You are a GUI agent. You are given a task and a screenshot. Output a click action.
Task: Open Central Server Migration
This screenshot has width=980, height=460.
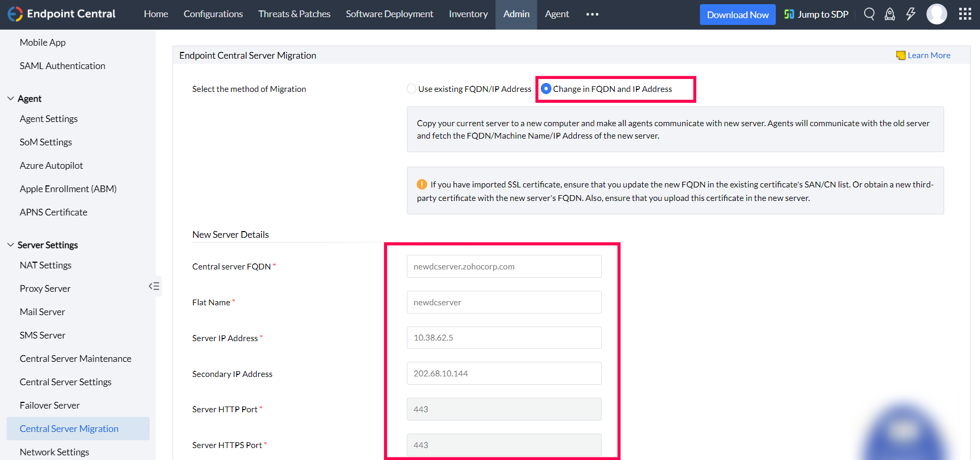click(78, 429)
